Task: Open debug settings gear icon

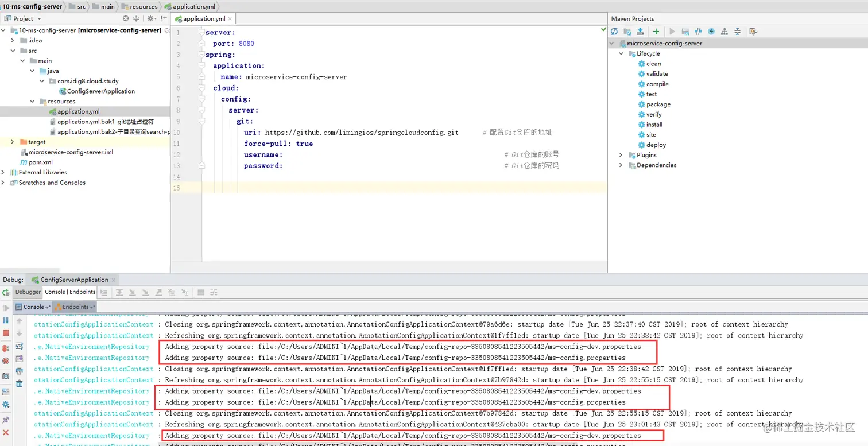Action: (6, 405)
